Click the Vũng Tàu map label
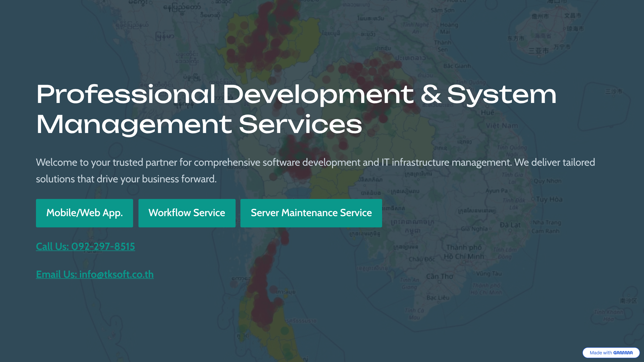 (x=489, y=274)
